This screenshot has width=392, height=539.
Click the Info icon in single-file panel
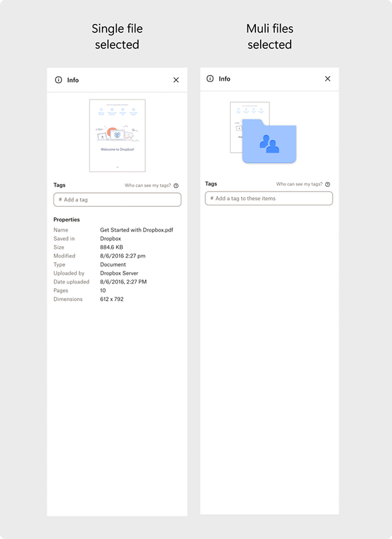[x=59, y=80]
